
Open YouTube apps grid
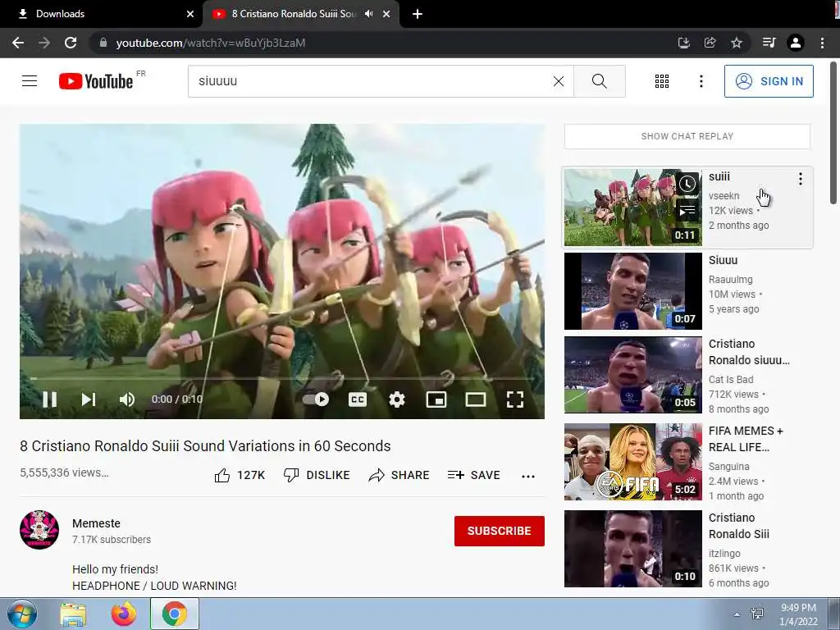coord(662,81)
